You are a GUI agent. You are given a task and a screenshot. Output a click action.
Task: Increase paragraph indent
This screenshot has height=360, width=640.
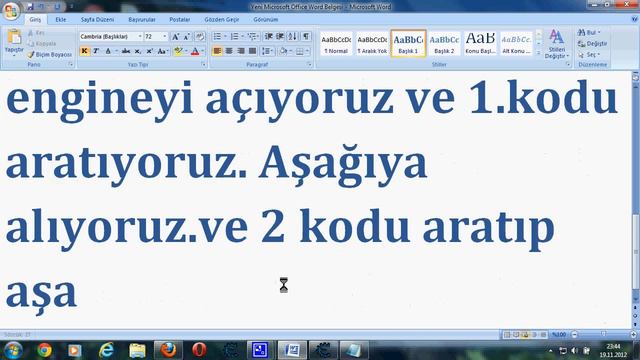280,37
